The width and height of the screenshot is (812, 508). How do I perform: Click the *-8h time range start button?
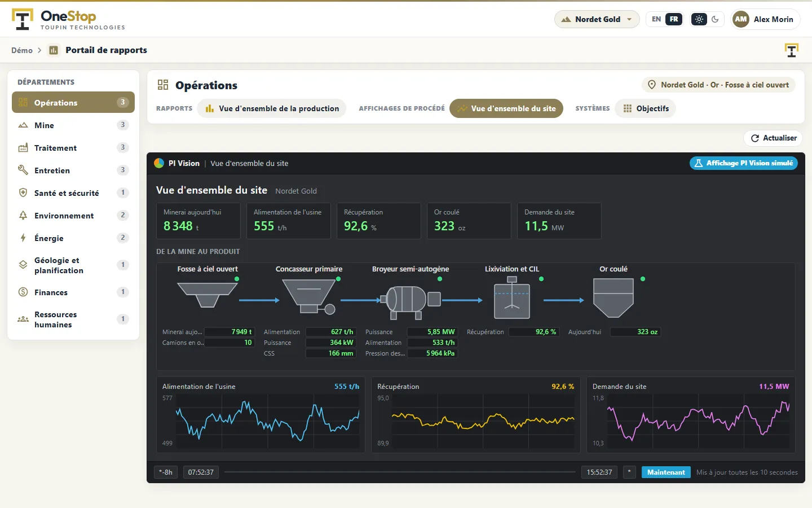pos(166,472)
